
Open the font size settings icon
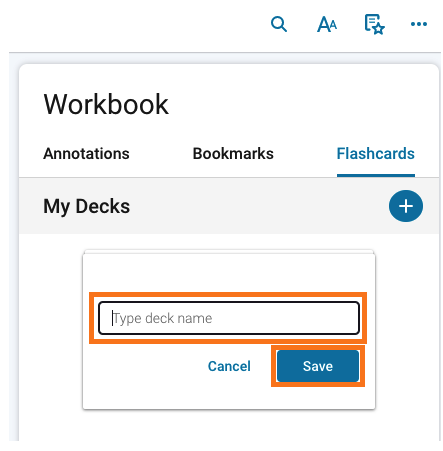pyautogui.click(x=327, y=24)
